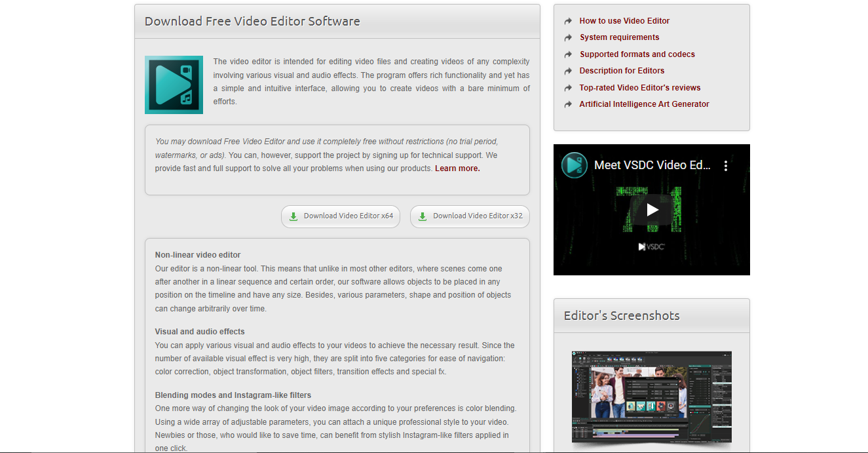Click the VSDC channel avatar in video
This screenshot has height=453, width=868.
[575, 165]
